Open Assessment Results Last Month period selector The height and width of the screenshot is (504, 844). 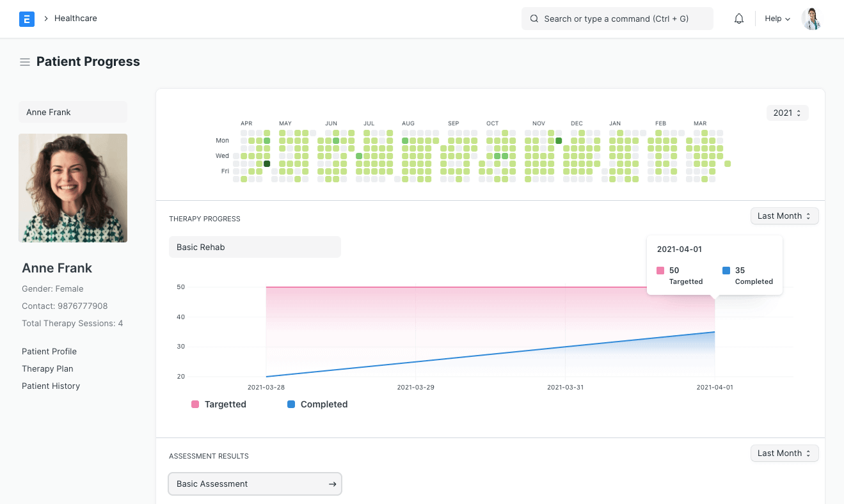[784, 453]
